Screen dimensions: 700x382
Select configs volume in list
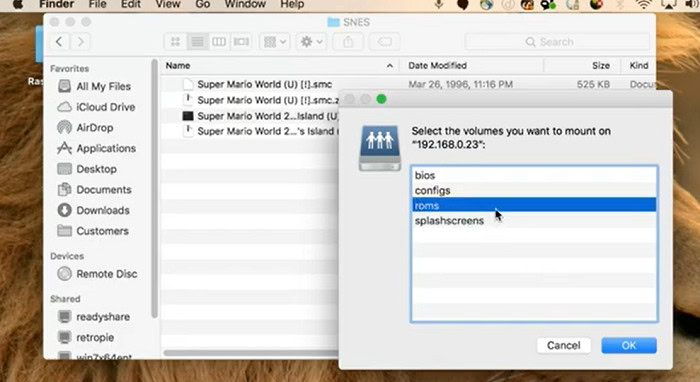point(534,191)
